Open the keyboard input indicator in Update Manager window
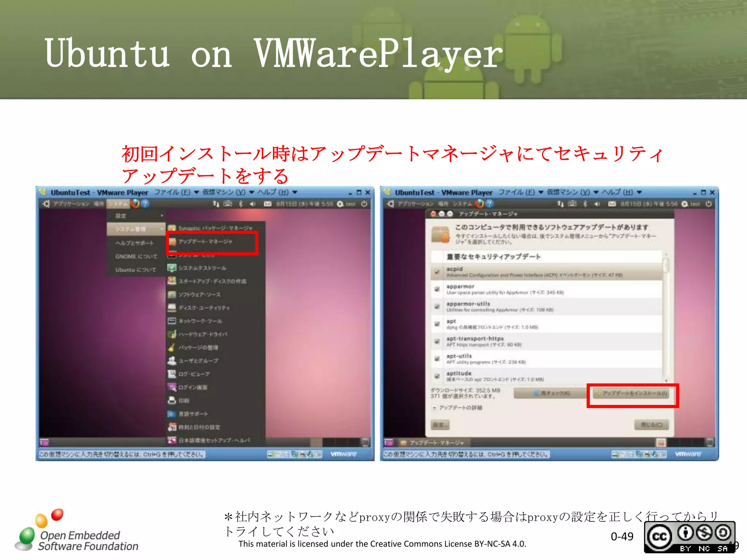The width and height of the screenshot is (747, 560). click(x=572, y=203)
